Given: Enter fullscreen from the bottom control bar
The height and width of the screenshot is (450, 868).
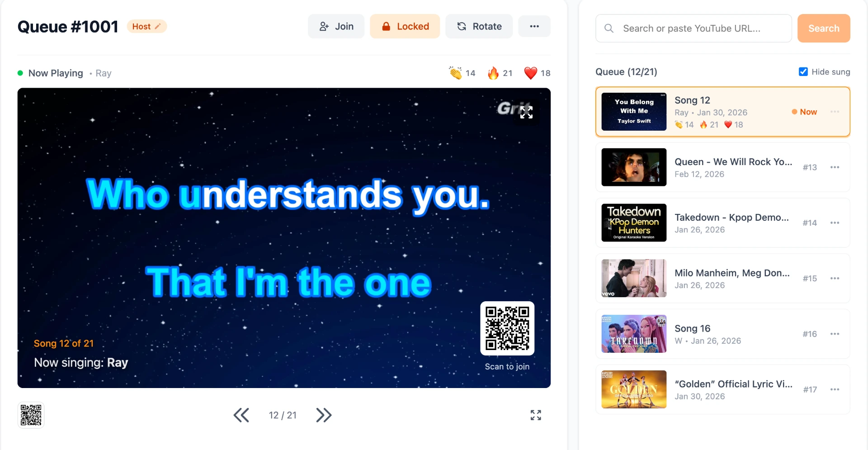Looking at the screenshot, I should click(536, 415).
